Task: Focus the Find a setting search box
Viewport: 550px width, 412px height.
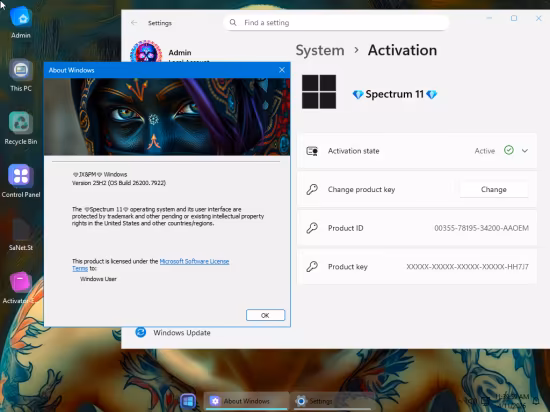Action: [x=336, y=23]
